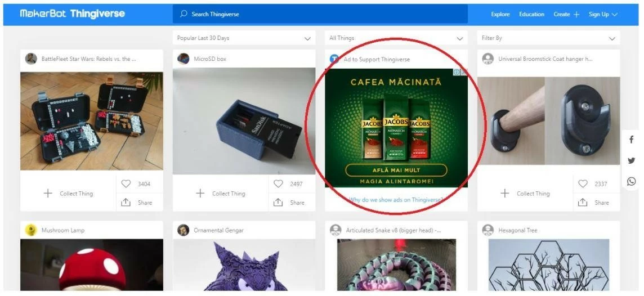Share the BattleFleet Star Wars thing
The image size is (644, 296).
coord(136,203)
